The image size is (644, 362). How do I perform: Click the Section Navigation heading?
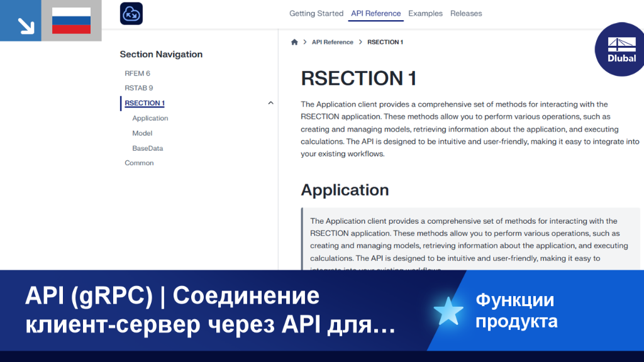click(161, 54)
